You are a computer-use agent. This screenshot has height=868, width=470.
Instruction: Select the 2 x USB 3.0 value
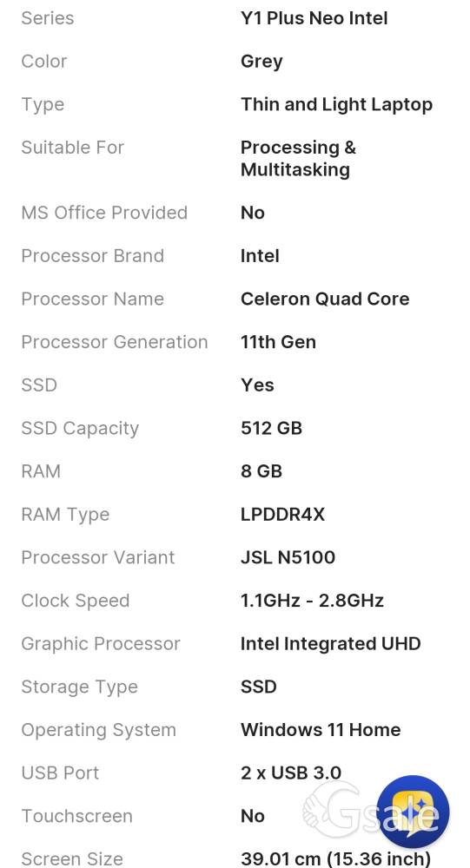291,773
